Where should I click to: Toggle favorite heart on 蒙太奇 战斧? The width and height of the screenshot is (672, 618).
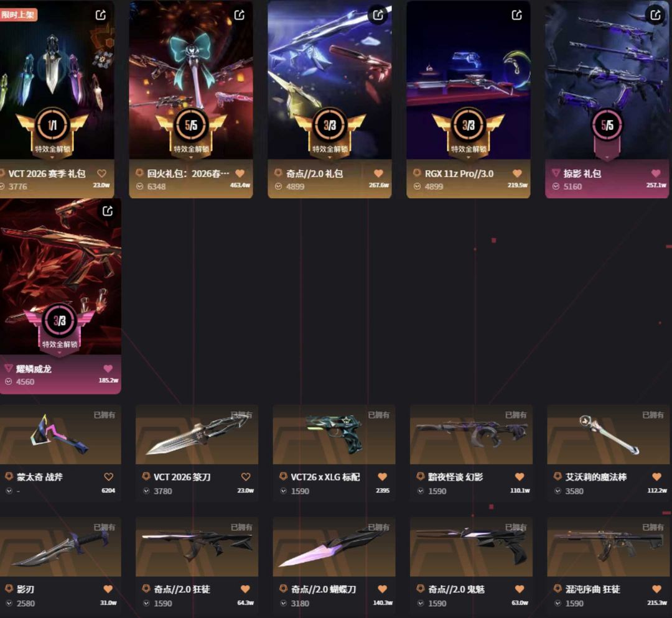108,477
